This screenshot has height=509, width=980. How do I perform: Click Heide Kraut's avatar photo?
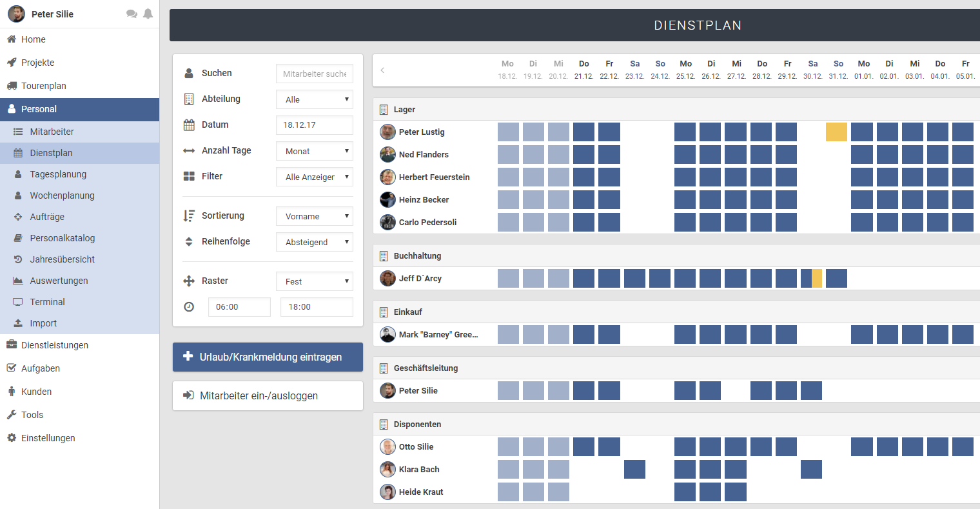387,492
